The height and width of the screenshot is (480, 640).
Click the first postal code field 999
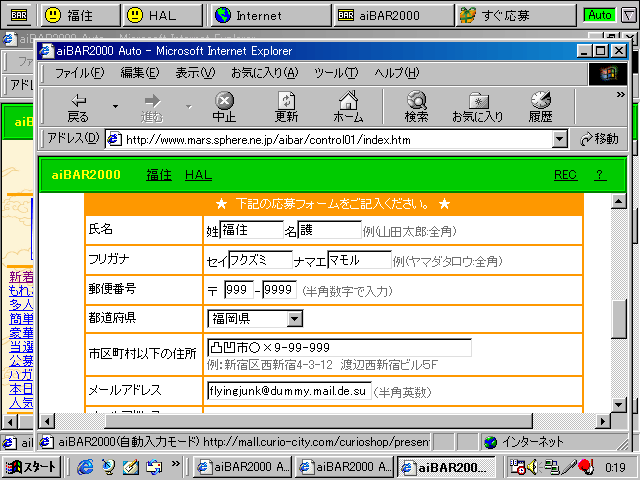click(238, 290)
